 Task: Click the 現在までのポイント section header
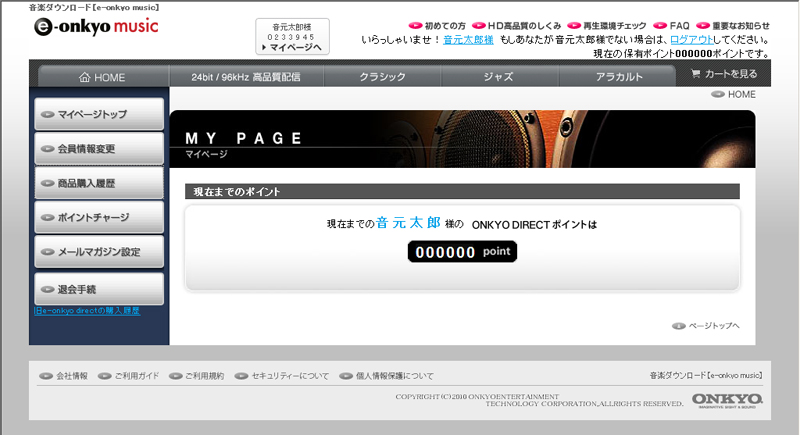click(462, 192)
